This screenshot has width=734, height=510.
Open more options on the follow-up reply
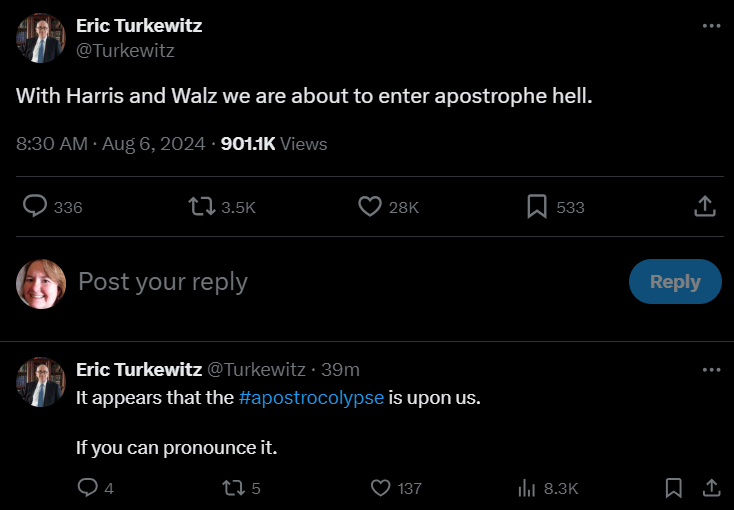click(x=711, y=369)
